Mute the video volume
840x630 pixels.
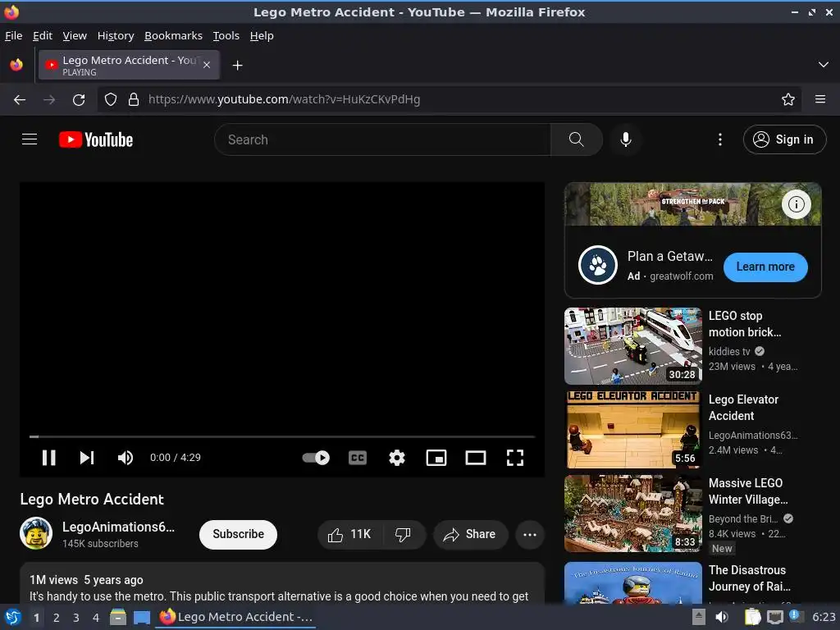pyautogui.click(x=126, y=458)
